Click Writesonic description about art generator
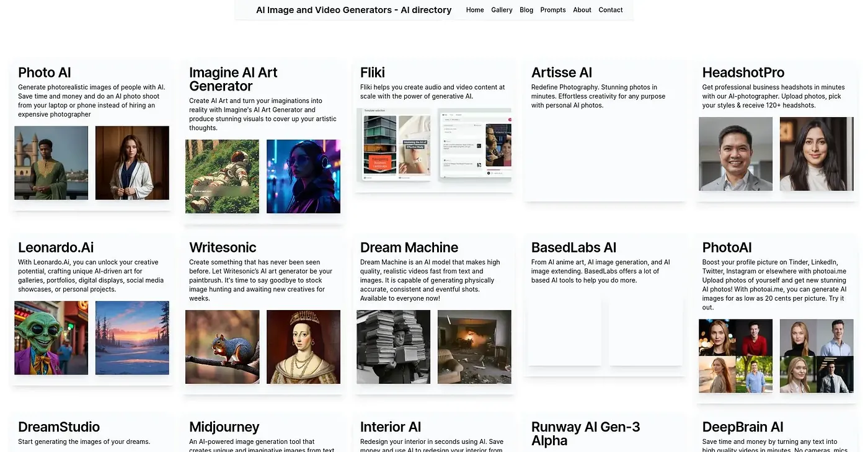The width and height of the screenshot is (868, 452). click(261, 280)
